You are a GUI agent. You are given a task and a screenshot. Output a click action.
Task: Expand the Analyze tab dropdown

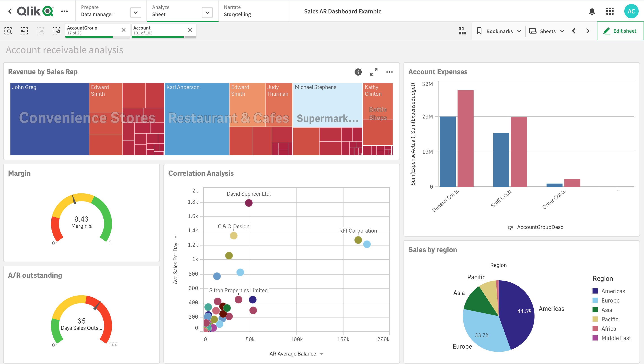tap(207, 11)
